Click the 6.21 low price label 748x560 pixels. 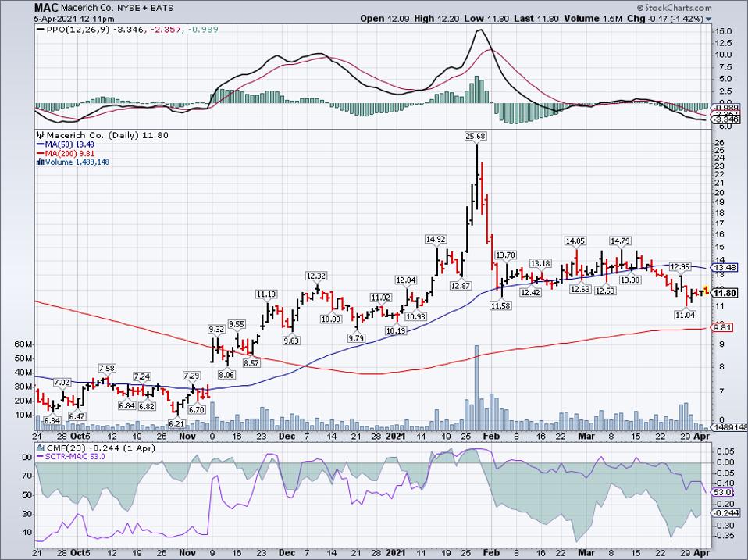coord(176,423)
